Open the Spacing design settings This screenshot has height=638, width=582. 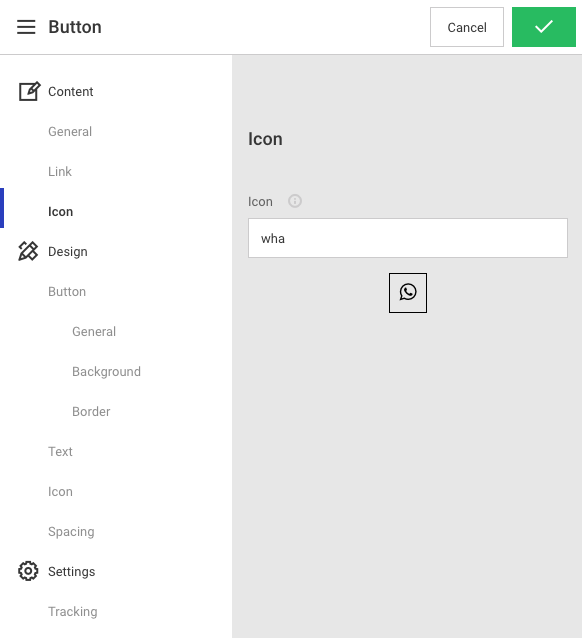pos(71,531)
